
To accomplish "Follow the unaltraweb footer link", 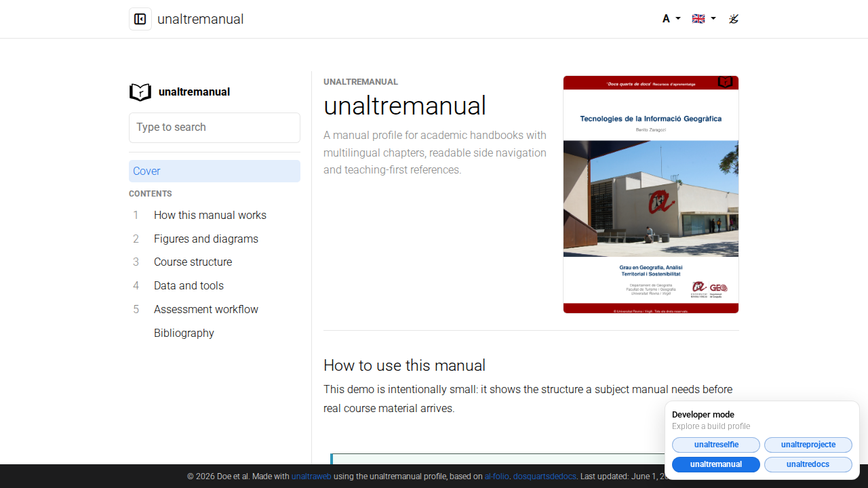I will click(311, 476).
